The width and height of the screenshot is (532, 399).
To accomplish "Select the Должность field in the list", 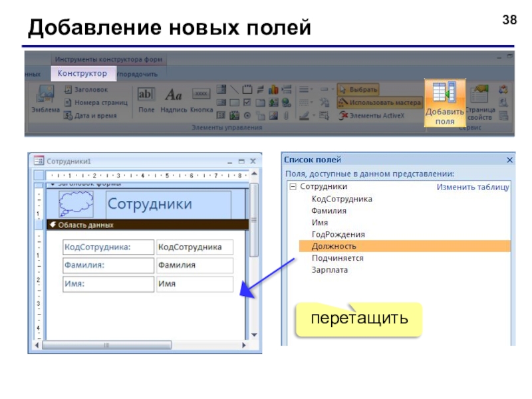I will click(x=404, y=246).
